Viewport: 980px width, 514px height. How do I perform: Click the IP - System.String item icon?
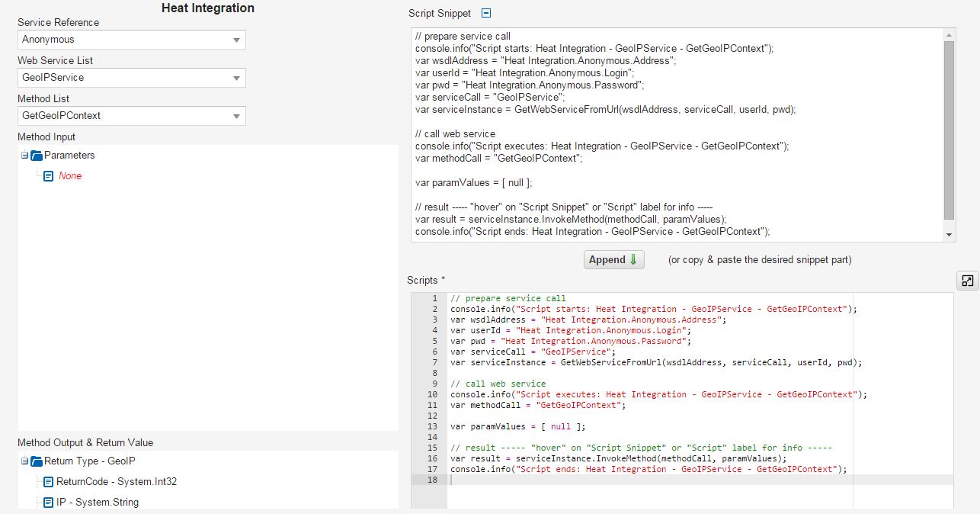(49, 503)
